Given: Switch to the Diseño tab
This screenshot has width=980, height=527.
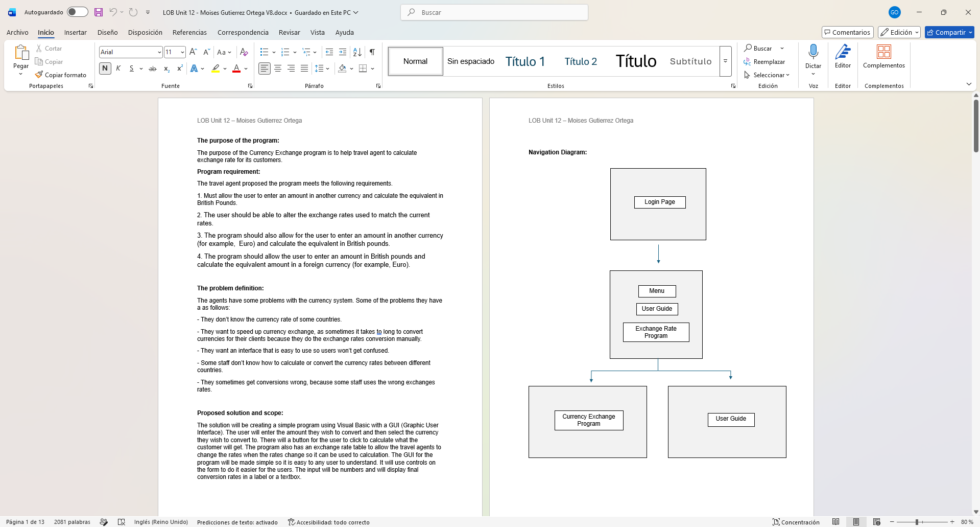Looking at the screenshot, I should (108, 32).
